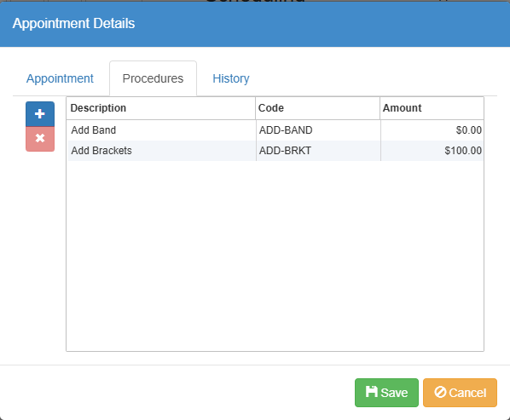
Task: Select the Add Brackets procedure row
Action: (275, 151)
